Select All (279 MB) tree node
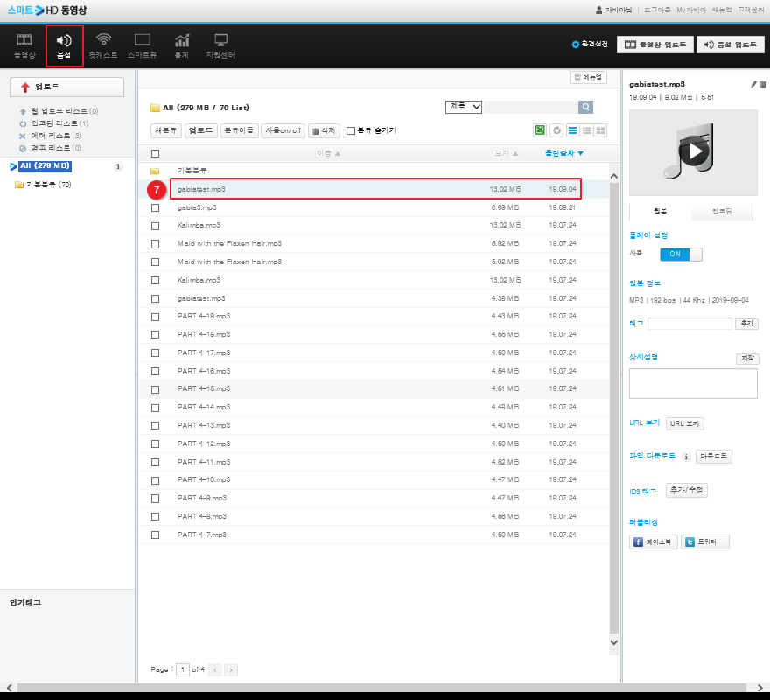Viewport: 770px width, 700px height. [45, 166]
